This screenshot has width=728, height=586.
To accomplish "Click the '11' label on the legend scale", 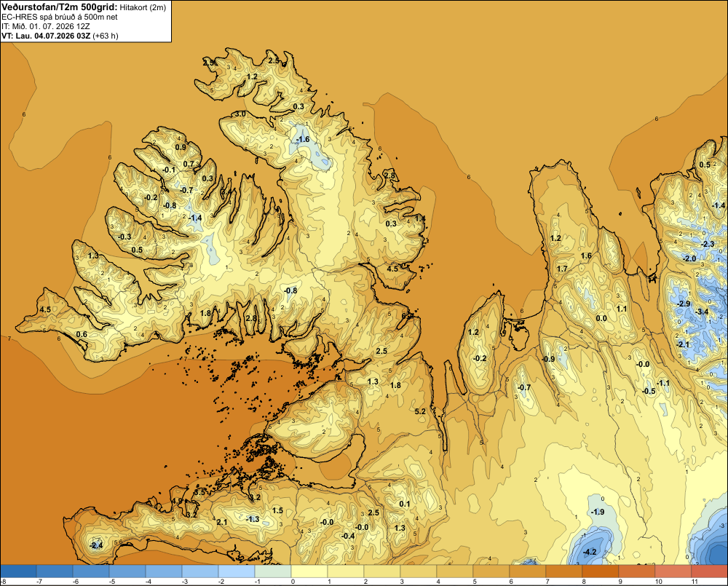I will (x=695, y=582).
